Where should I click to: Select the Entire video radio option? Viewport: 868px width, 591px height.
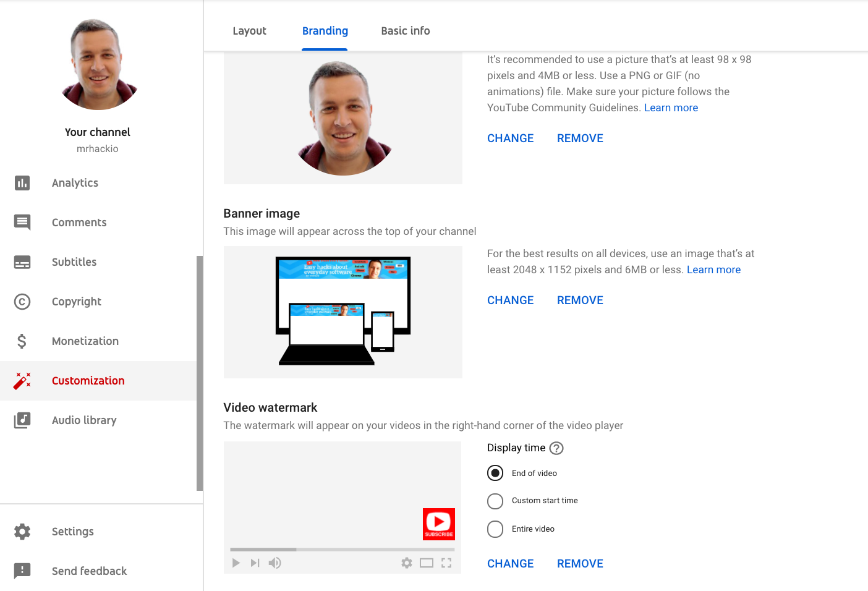(x=495, y=529)
